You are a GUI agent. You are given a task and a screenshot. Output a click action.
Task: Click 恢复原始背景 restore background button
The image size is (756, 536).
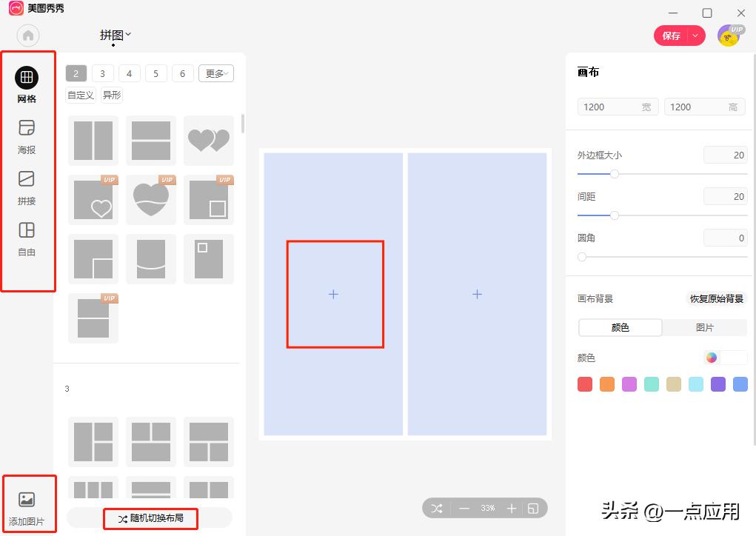[716, 299]
